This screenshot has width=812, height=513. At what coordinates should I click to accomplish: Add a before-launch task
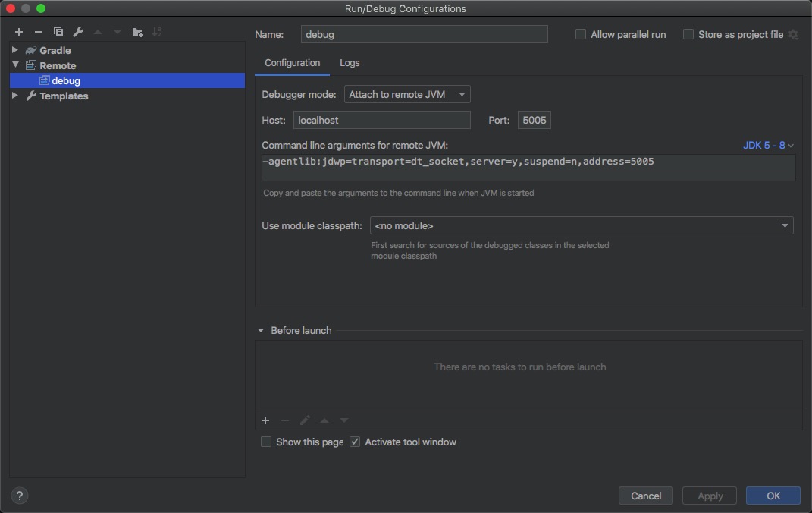click(x=265, y=420)
